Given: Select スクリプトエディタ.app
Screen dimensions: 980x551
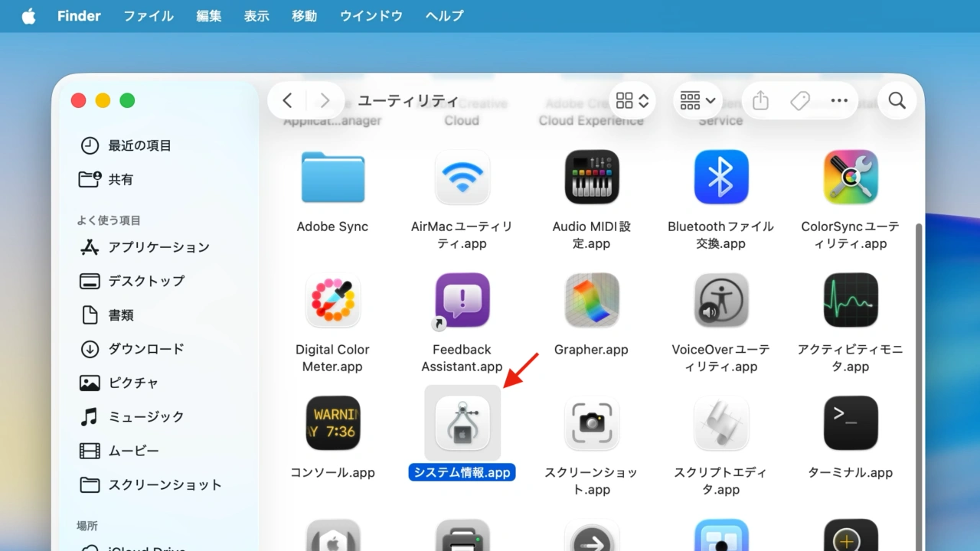Looking at the screenshot, I should (x=720, y=422).
